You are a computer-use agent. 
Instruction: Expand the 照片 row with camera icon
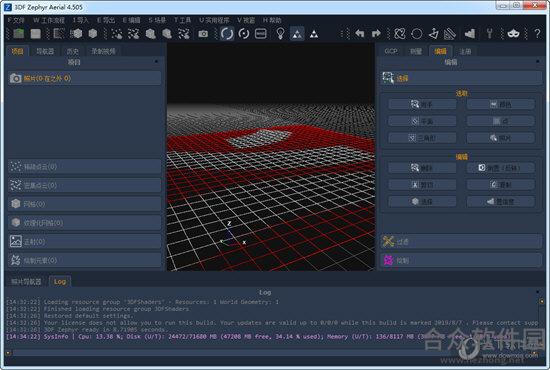tap(85, 78)
